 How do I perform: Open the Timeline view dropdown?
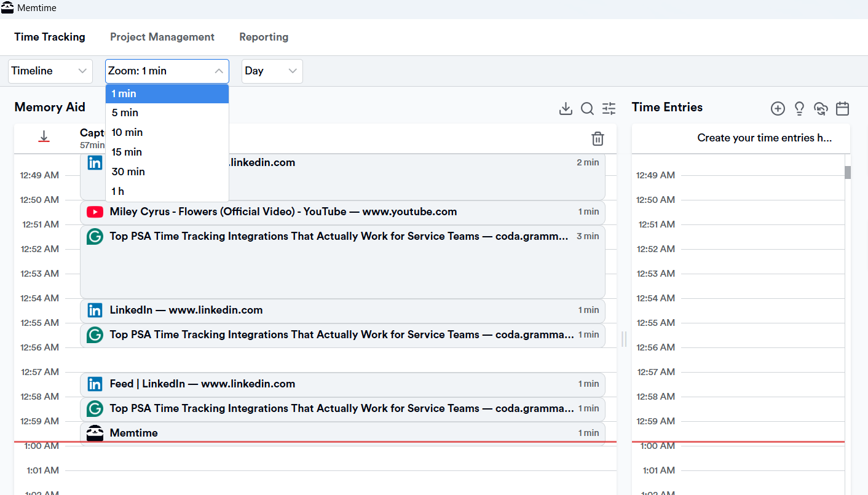(x=50, y=71)
